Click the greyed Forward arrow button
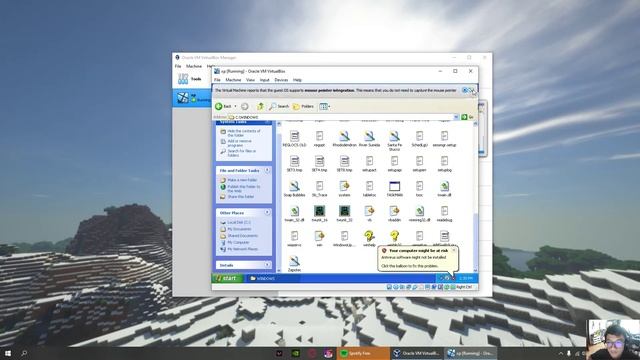The width and height of the screenshot is (640, 360). click(x=245, y=107)
